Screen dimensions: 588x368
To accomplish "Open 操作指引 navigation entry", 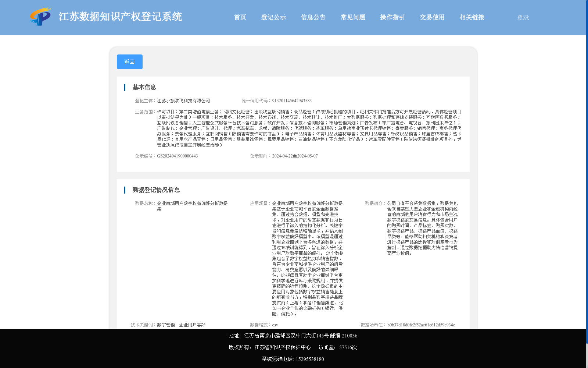I will pyautogui.click(x=392, y=17).
